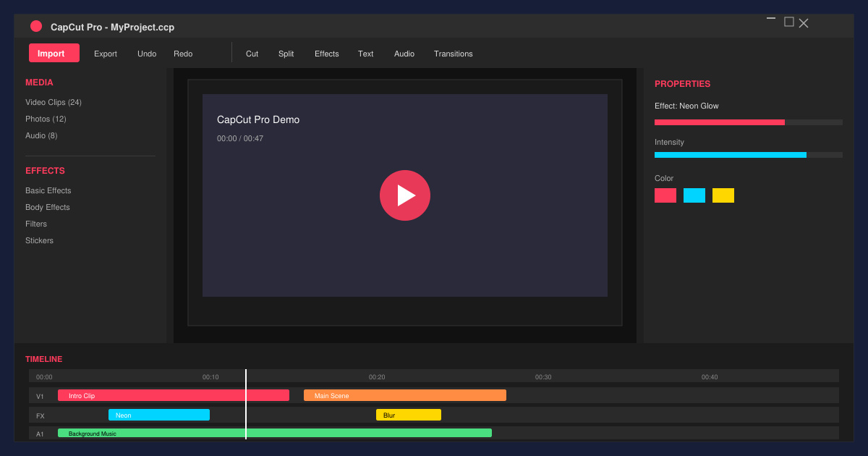Viewport: 868px width, 456px height.
Task: Select Basic Effects category
Action: pyautogui.click(x=48, y=190)
